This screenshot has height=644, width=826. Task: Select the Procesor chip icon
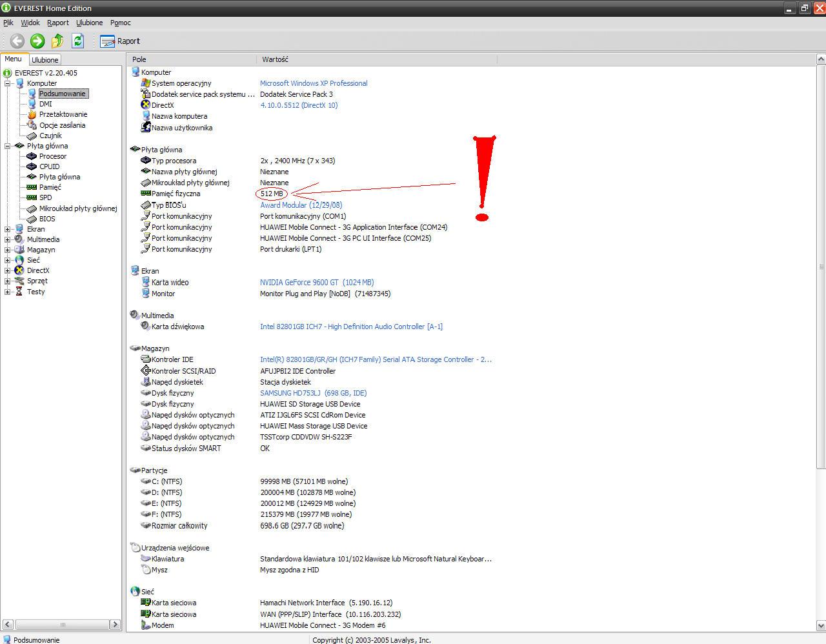tap(32, 156)
